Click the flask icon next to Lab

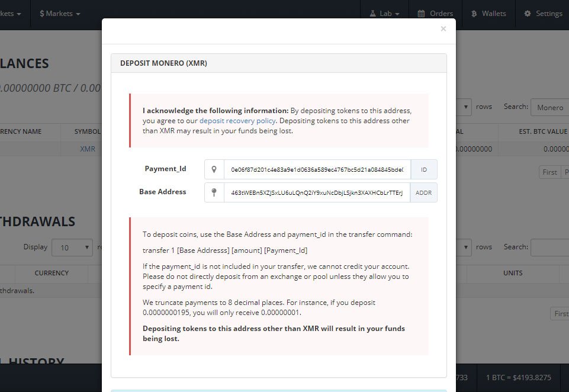pyautogui.click(x=372, y=14)
